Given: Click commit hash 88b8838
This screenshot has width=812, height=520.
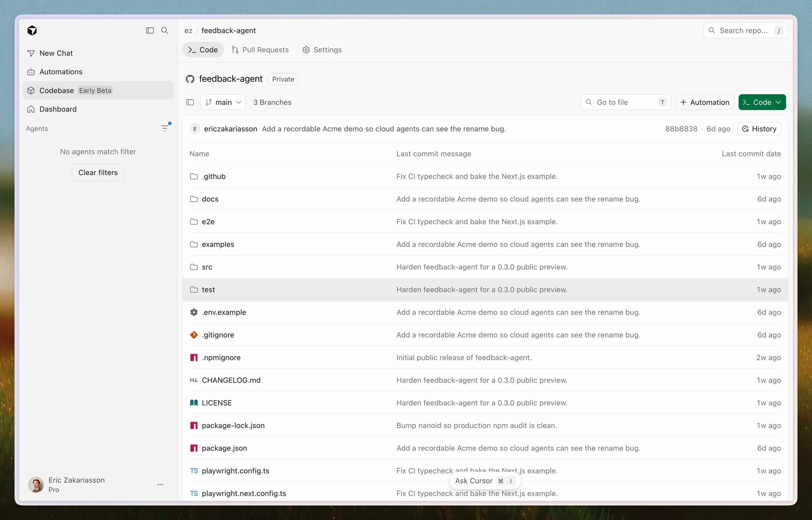Looking at the screenshot, I should click(x=681, y=129).
